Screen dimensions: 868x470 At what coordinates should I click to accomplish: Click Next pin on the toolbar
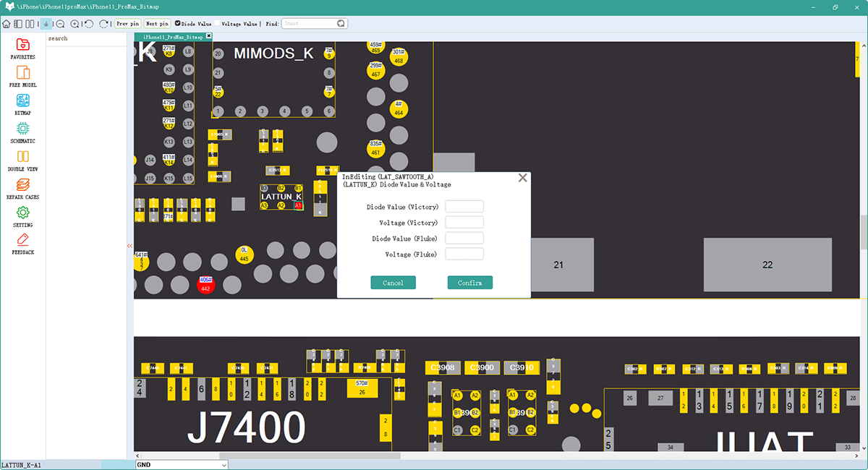tap(156, 23)
